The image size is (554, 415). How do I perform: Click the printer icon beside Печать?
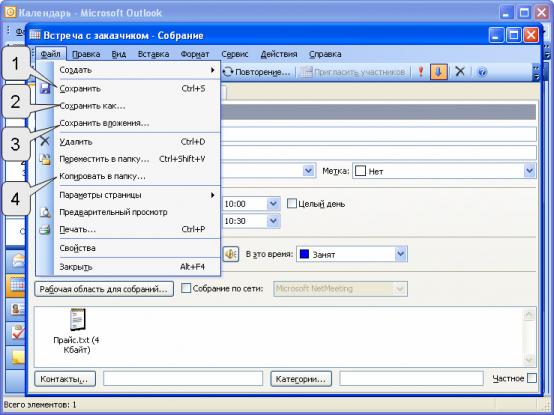click(x=45, y=230)
